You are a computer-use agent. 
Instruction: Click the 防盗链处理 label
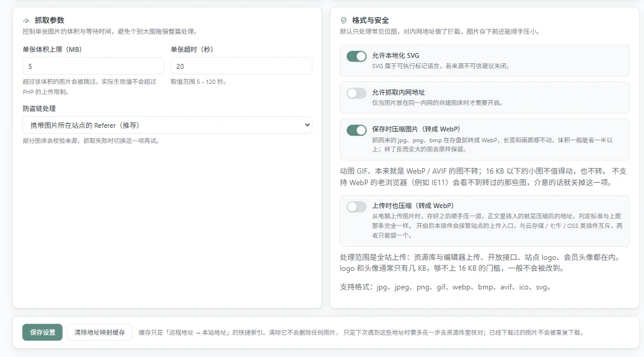39,109
